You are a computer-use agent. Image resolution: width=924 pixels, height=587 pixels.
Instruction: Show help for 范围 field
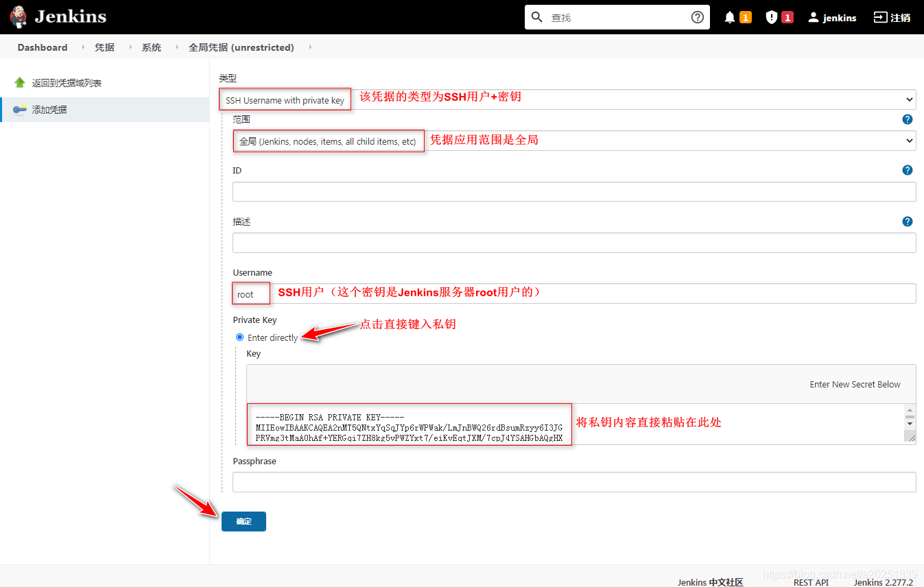pyautogui.click(x=908, y=119)
